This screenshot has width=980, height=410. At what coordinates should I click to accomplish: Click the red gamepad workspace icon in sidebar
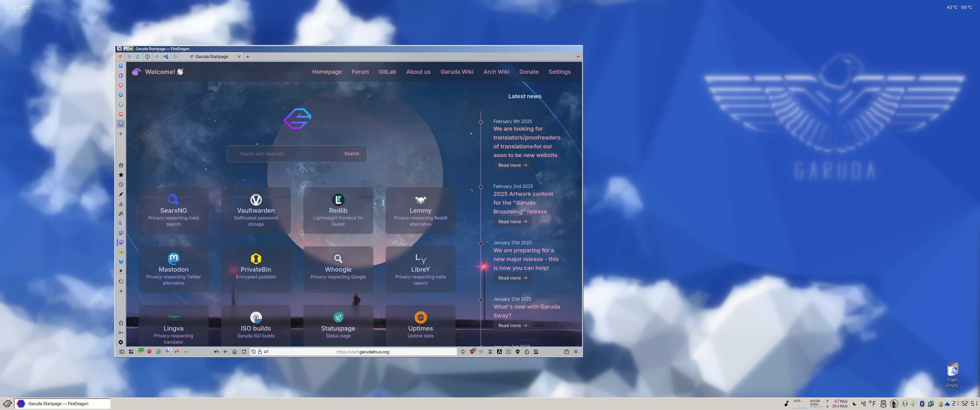(121, 114)
